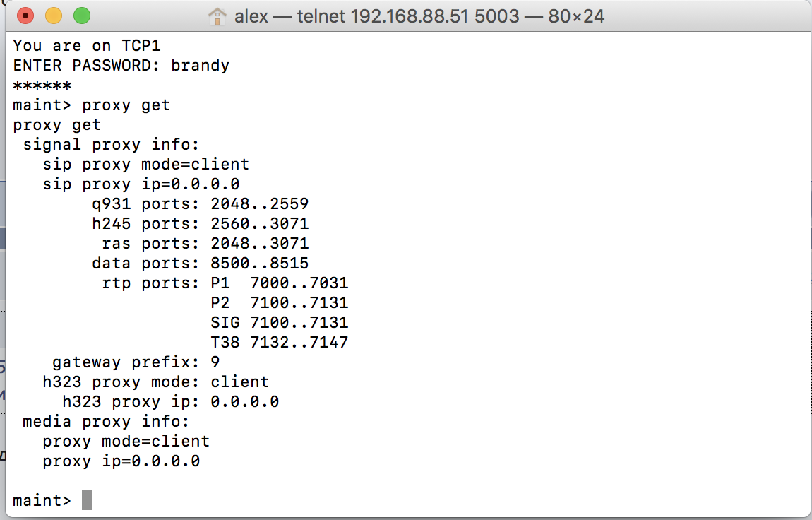The image size is (812, 520).
Task: Click the SIG 7100..7131 entry
Action: (279, 323)
